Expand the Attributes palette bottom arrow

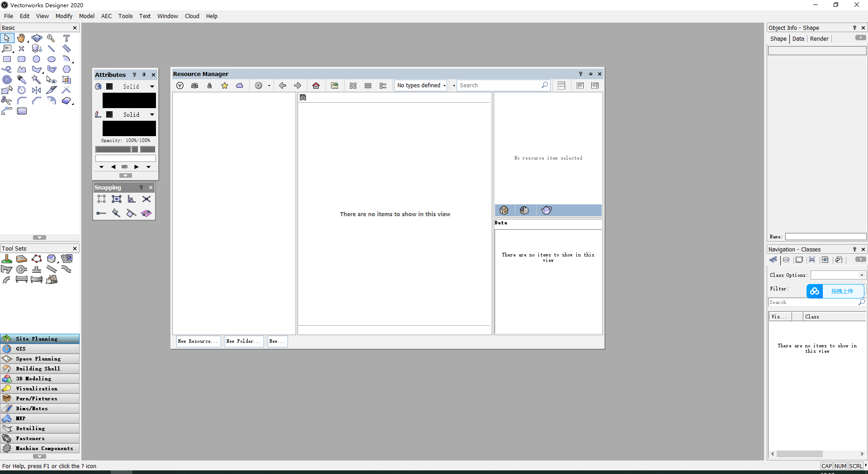coord(126,175)
